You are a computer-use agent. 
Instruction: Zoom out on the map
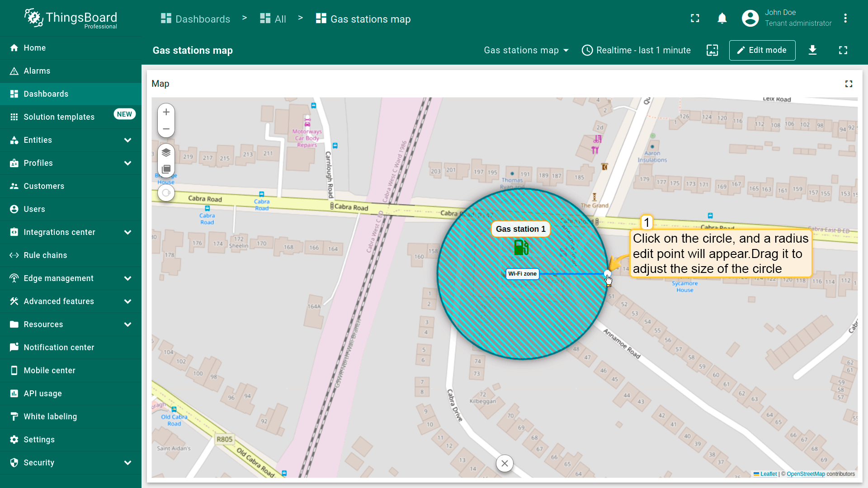(x=166, y=129)
